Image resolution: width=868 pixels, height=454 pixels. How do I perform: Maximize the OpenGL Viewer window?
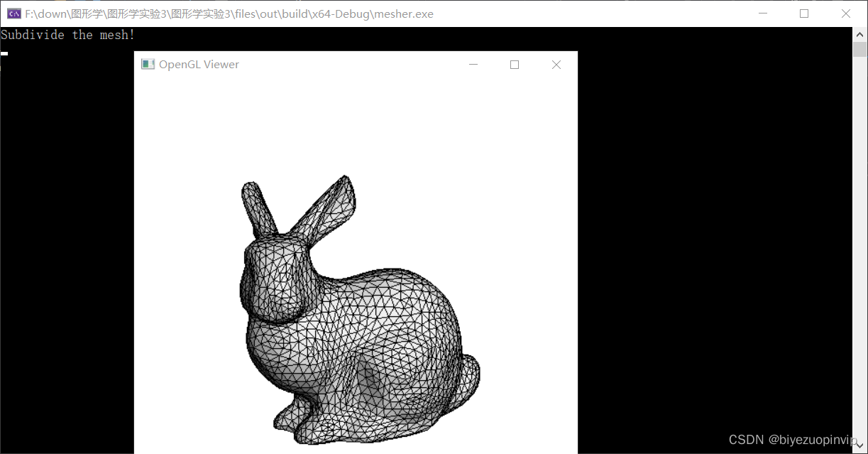tap(515, 65)
